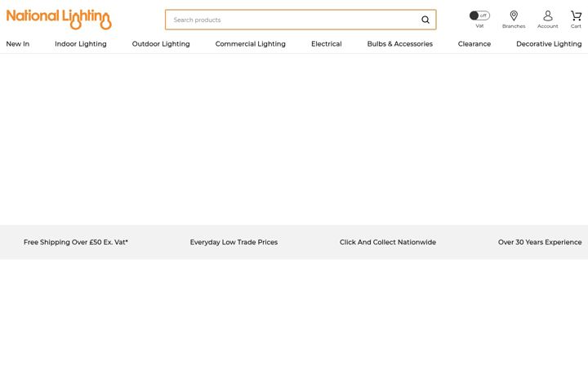The width and height of the screenshot is (588, 368).
Task: Open the Electrical menu
Action: pos(326,44)
